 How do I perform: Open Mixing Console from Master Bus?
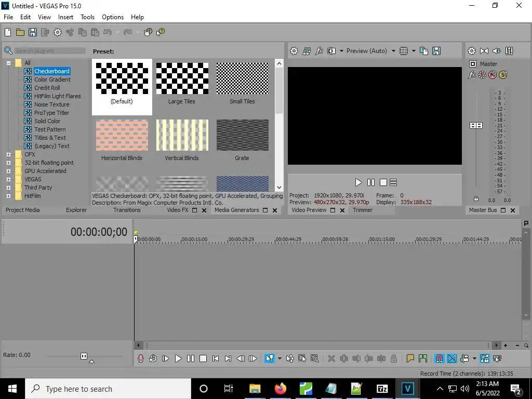point(509,51)
